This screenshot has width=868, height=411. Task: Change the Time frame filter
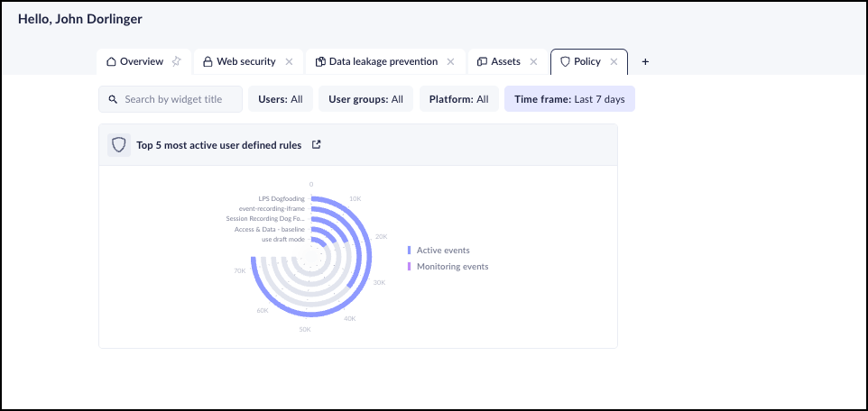tap(569, 99)
